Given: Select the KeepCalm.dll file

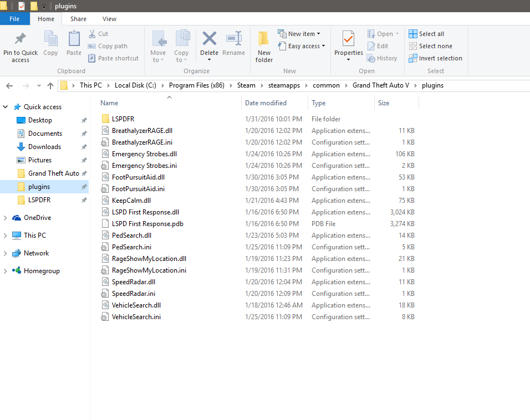Looking at the screenshot, I should point(131,201).
